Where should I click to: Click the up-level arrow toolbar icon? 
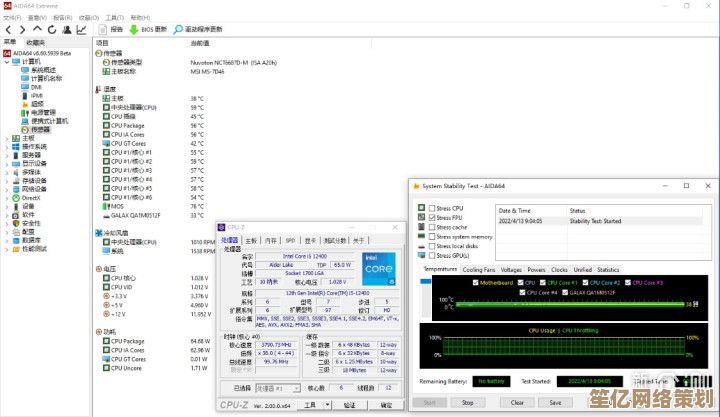[37, 29]
